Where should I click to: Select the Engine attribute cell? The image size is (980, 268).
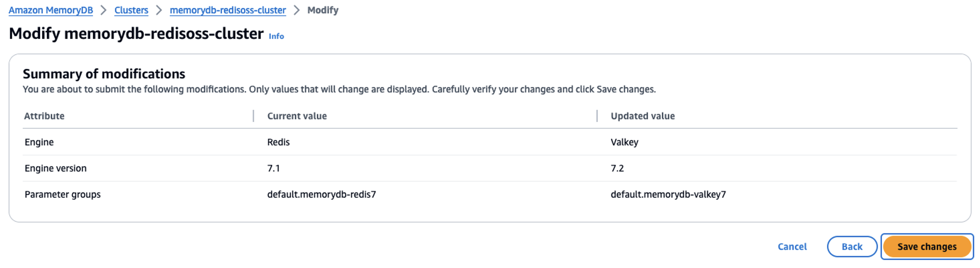(39, 142)
